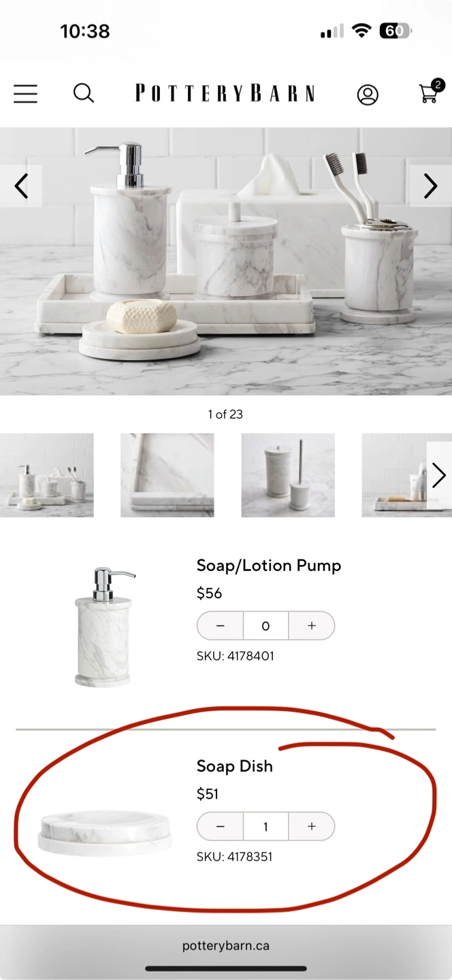
Task: Open the account profile icon
Action: [x=368, y=95]
